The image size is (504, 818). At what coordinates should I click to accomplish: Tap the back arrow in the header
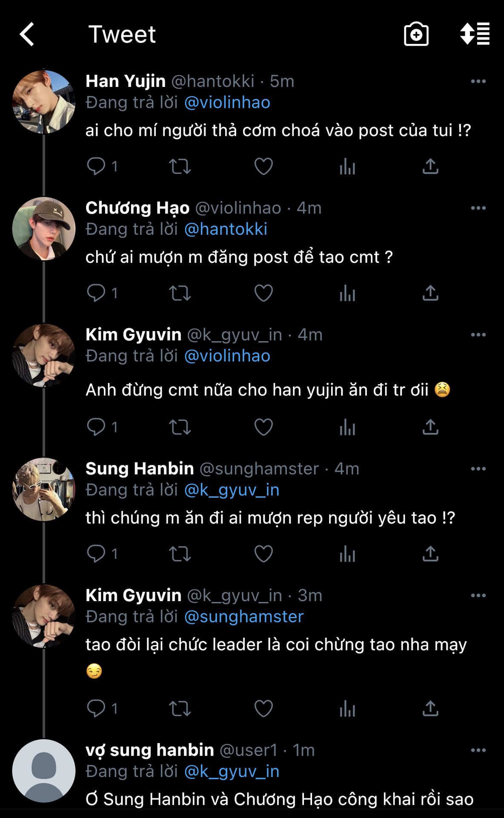(x=27, y=34)
